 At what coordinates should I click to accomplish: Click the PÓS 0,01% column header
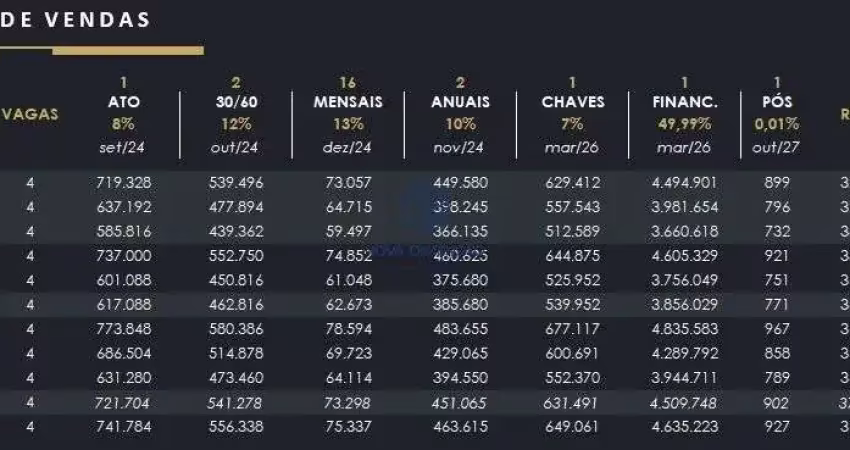pyautogui.click(x=777, y=114)
